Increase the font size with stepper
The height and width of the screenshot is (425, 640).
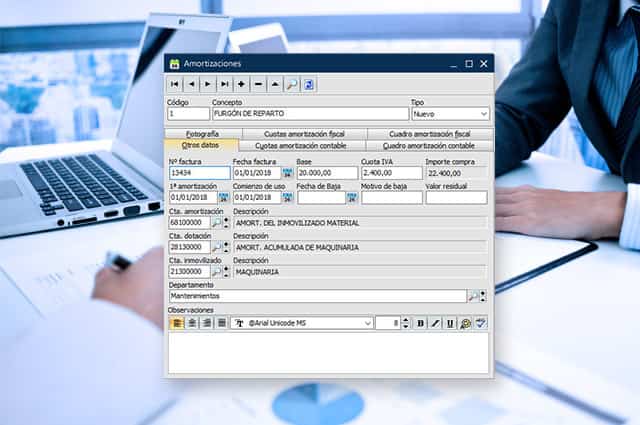click(x=407, y=320)
